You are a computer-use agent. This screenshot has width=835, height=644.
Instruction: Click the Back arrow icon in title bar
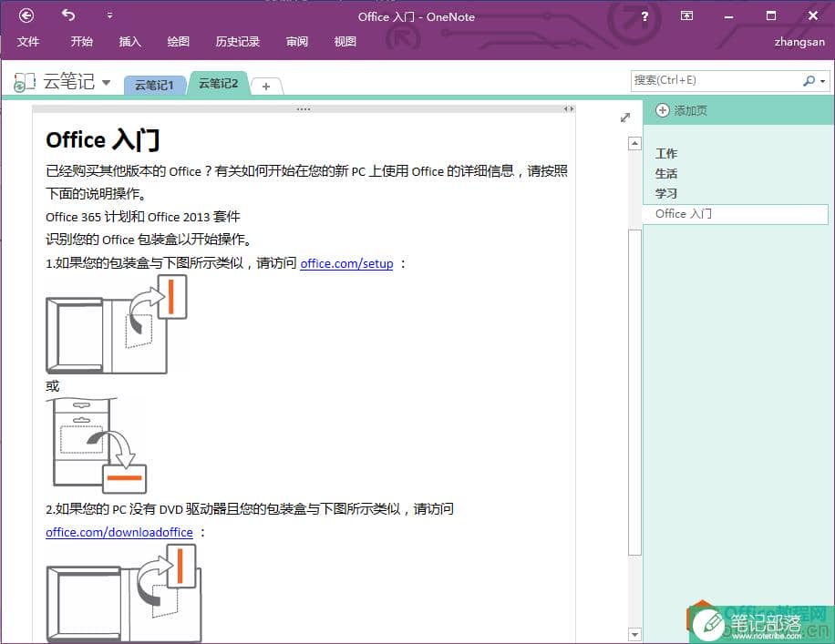(x=26, y=16)
